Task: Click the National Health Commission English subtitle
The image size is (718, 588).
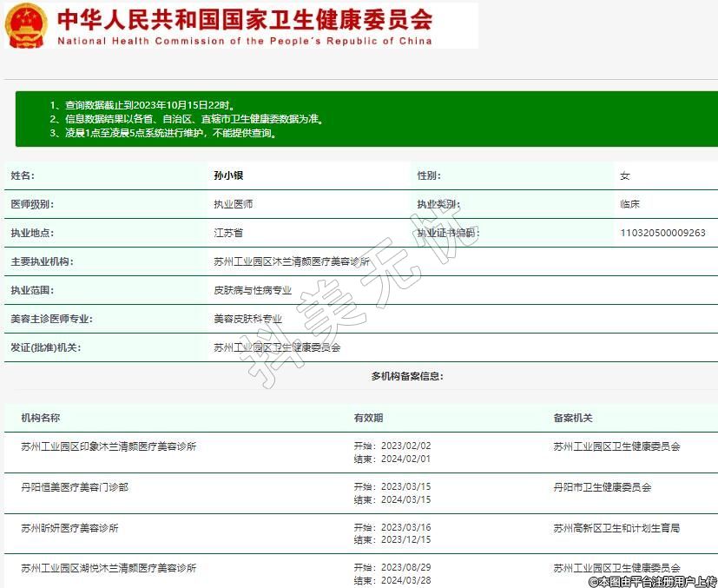Action: tap(244, 41)
